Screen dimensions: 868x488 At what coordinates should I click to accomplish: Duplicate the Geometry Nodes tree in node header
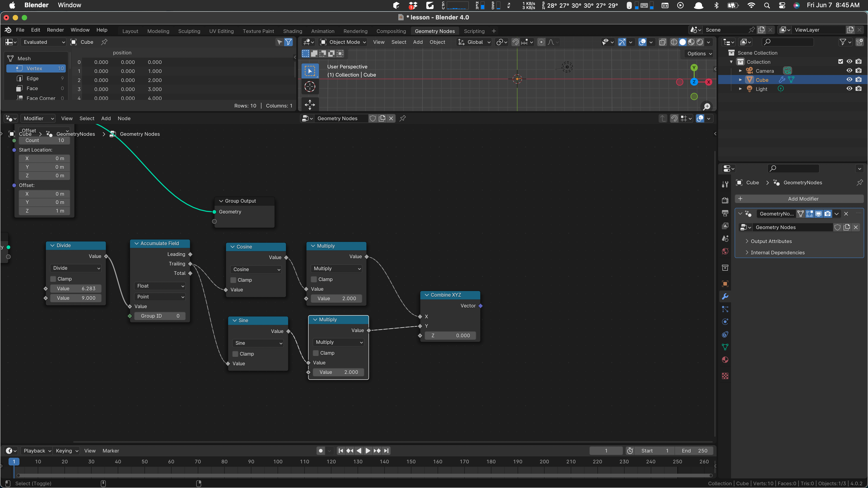[382, 118]
